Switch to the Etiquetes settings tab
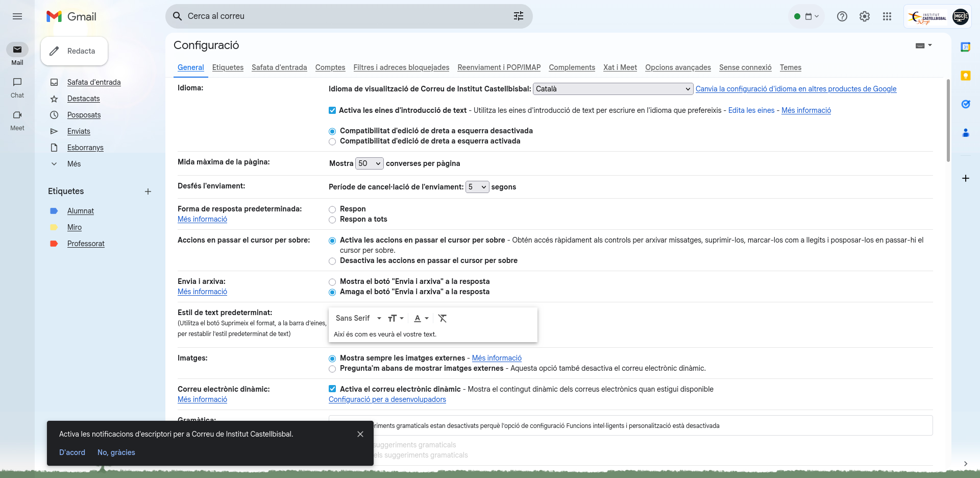Screen dimensions: 980x478 [228, 67]
